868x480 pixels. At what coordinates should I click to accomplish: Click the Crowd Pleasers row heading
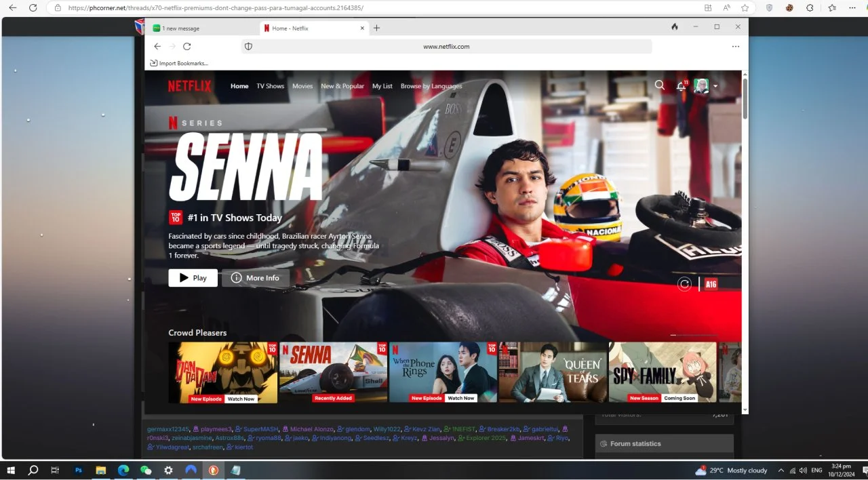coord(197,333)
